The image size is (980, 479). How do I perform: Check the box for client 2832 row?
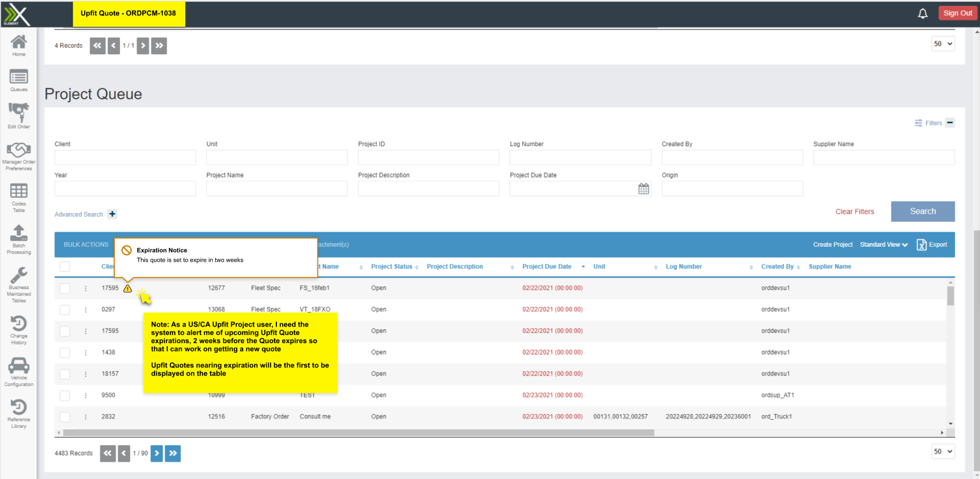pyautogui.click(x=64, y=417)
